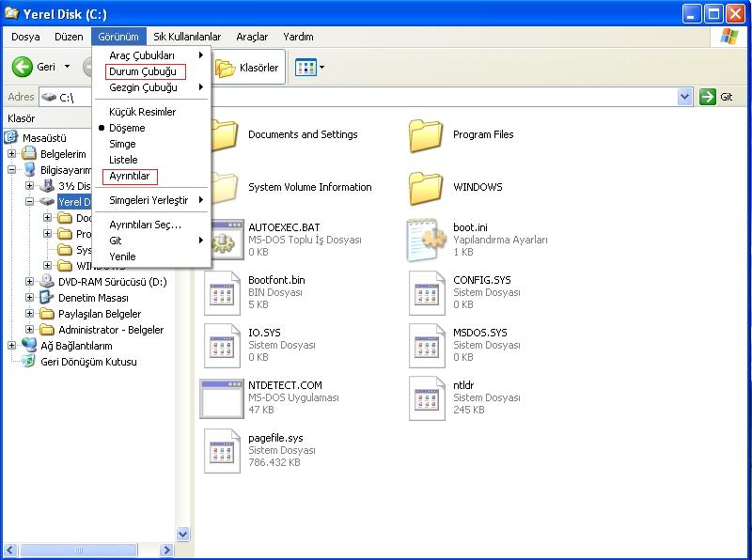Click the System Volume Information folder name

(x=310, y=187)
